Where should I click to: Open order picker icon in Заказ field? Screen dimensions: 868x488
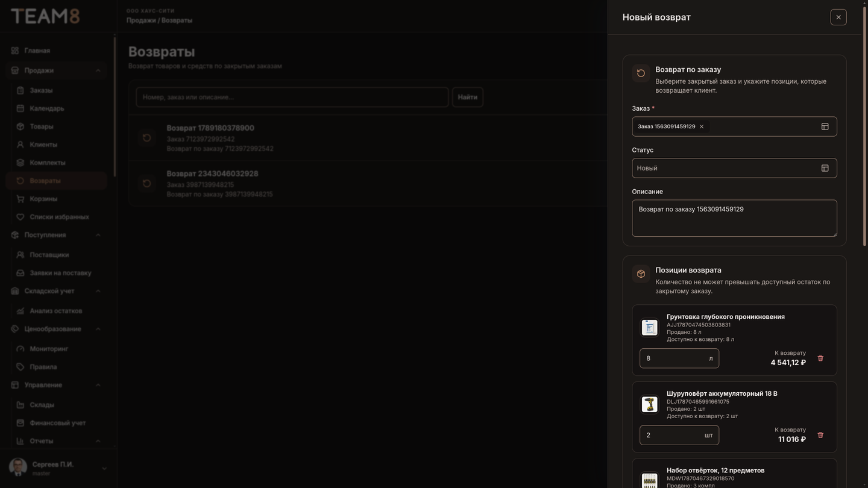825,127
